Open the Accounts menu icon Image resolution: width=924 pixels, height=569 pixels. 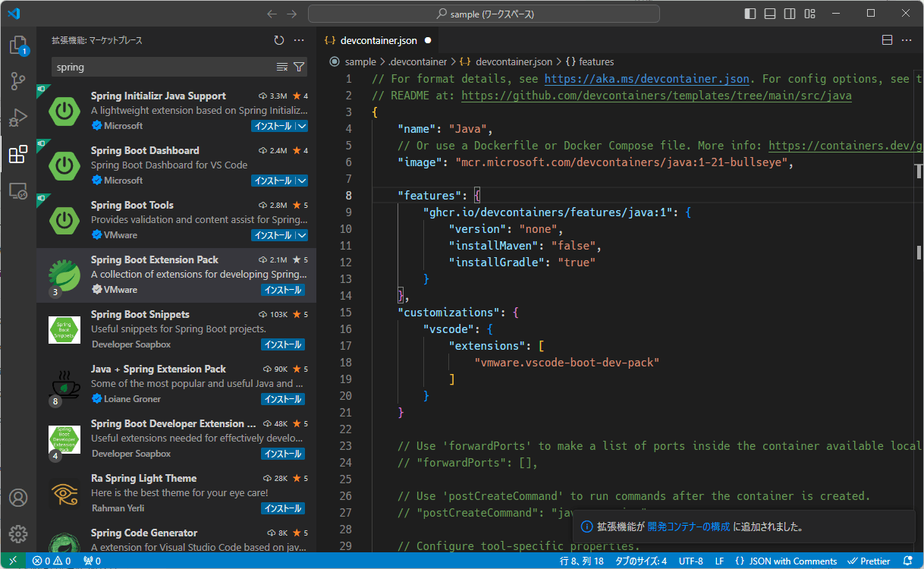(x=18, y=498)
